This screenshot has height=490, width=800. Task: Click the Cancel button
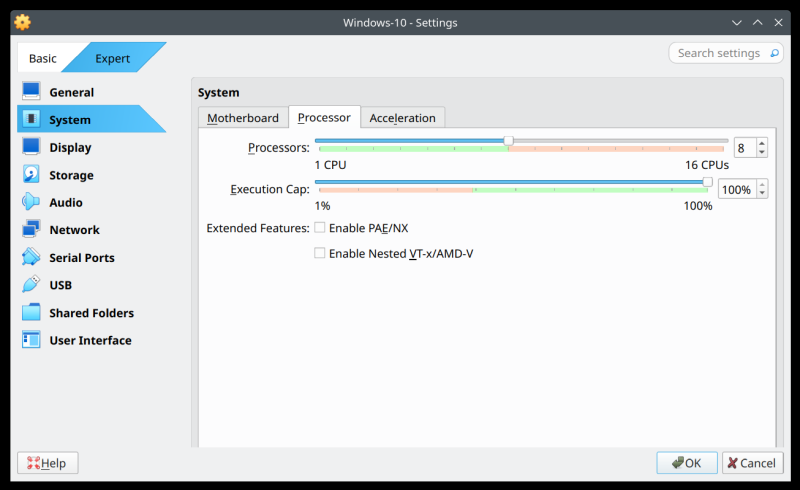tap(753, 463)
